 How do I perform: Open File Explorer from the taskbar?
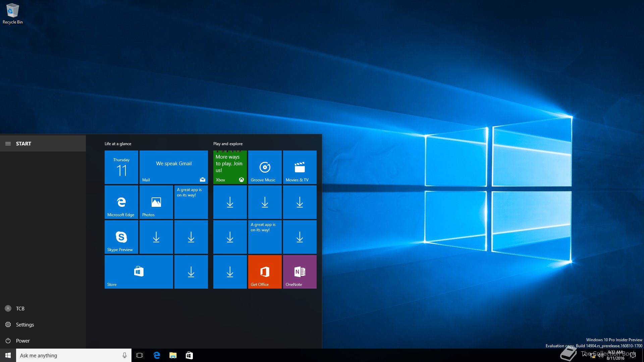[173, 355]
